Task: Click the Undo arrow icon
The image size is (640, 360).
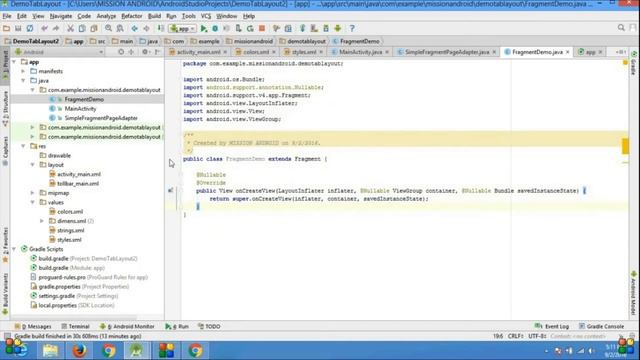Action: [x=44, y=28]
